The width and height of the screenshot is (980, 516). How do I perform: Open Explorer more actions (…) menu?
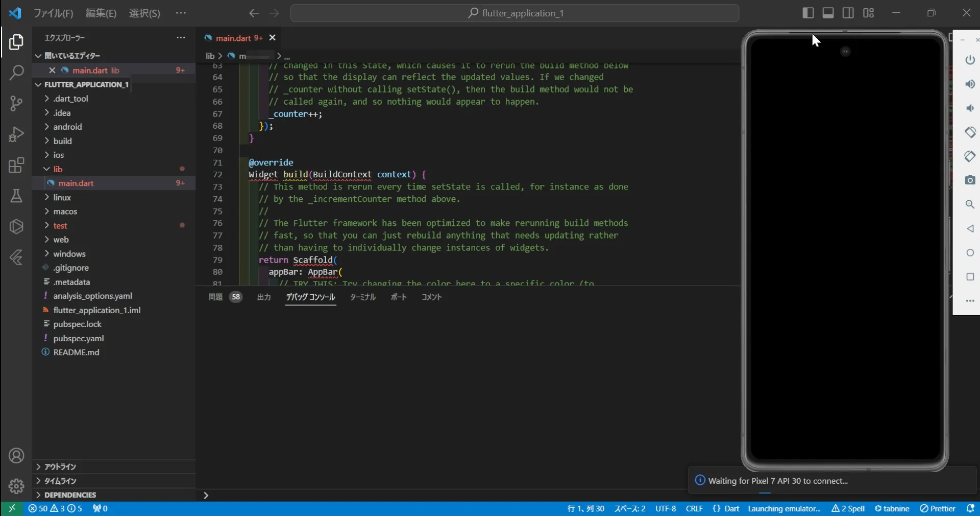181,38
